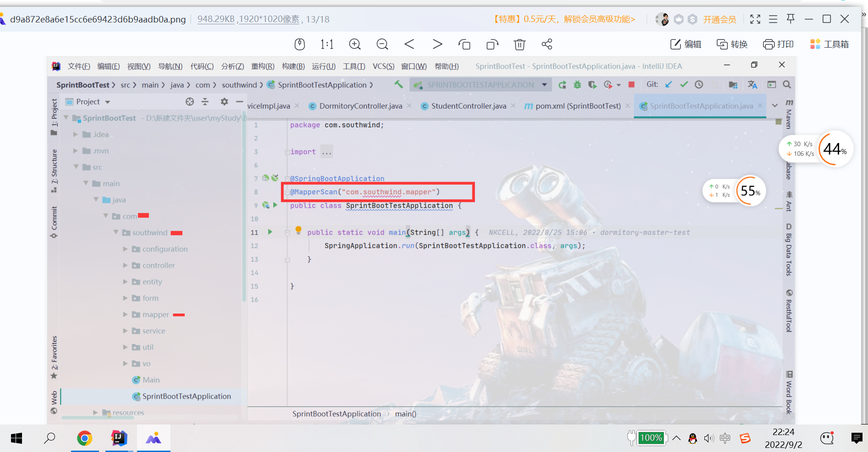Image resolution: width=868 pixels, height=452 pixels.
Task: Open the 工具箱 toolbox
Action: (x=830, y=44)
